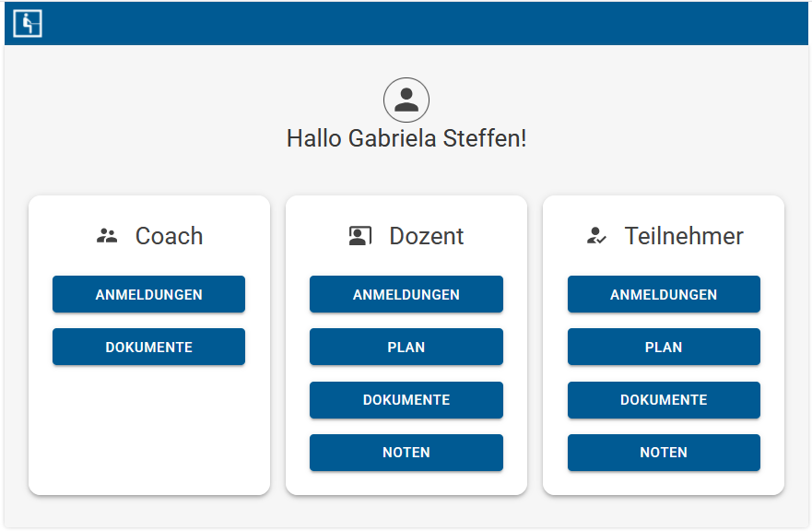This screenshot has height=531, width=812.
Task: Click the Hallo Gabriela Steffen greeting
Action: coord(406,139)
